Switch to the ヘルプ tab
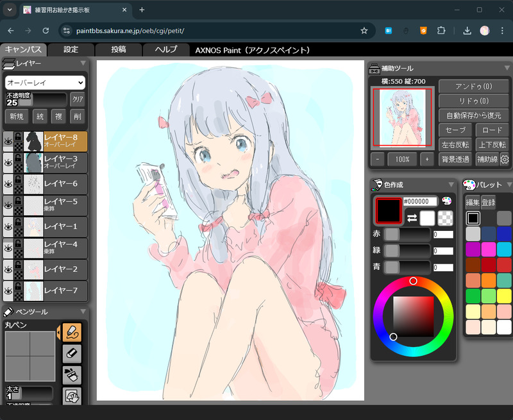513x420 pixels. click(x=166, y=50)
